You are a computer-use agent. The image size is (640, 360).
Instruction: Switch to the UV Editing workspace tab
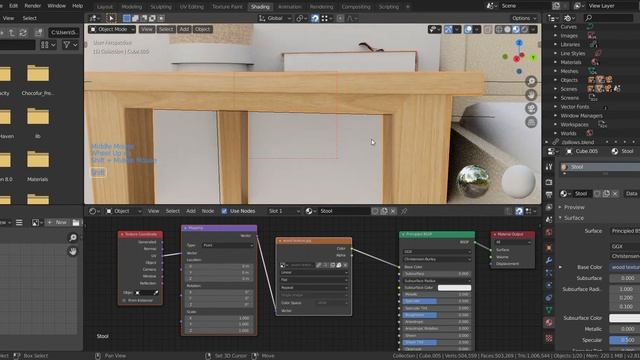[x=191, y=7]
